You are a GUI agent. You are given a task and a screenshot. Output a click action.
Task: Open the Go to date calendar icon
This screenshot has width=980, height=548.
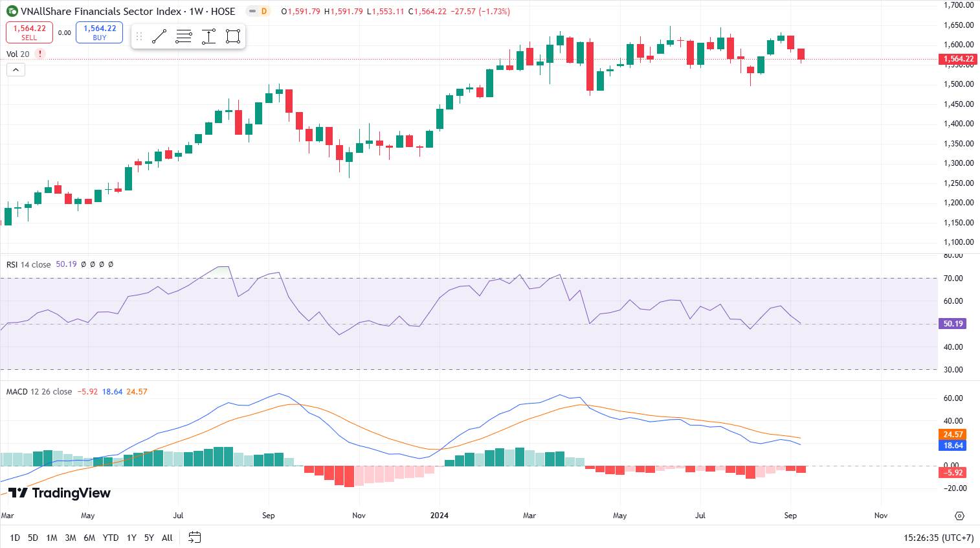point(194,537)
